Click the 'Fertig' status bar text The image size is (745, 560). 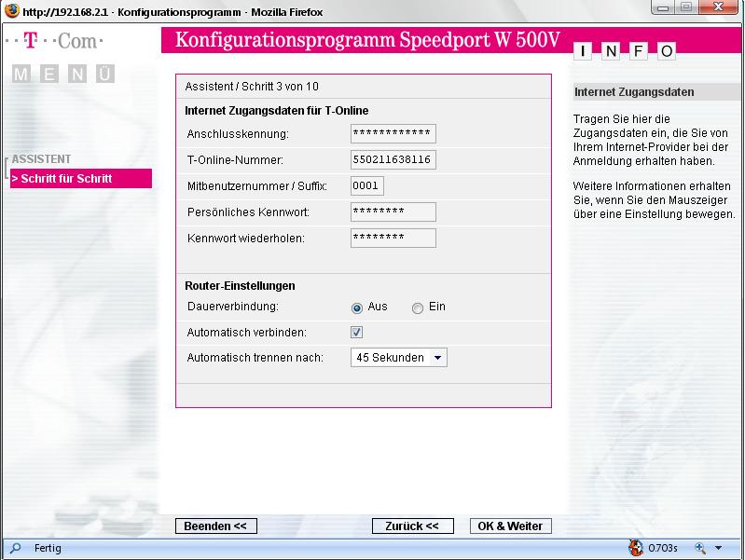point(48,548)
